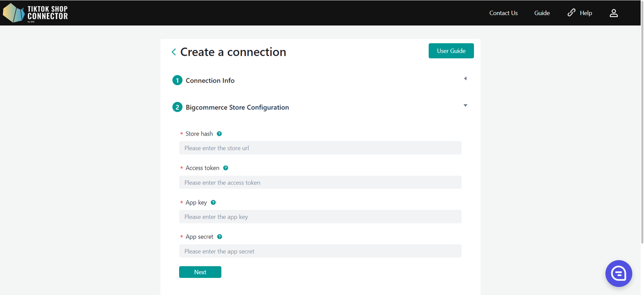Click the User Guide button
The width and height of the screenshot is (644, 295).
coord(451,51)
